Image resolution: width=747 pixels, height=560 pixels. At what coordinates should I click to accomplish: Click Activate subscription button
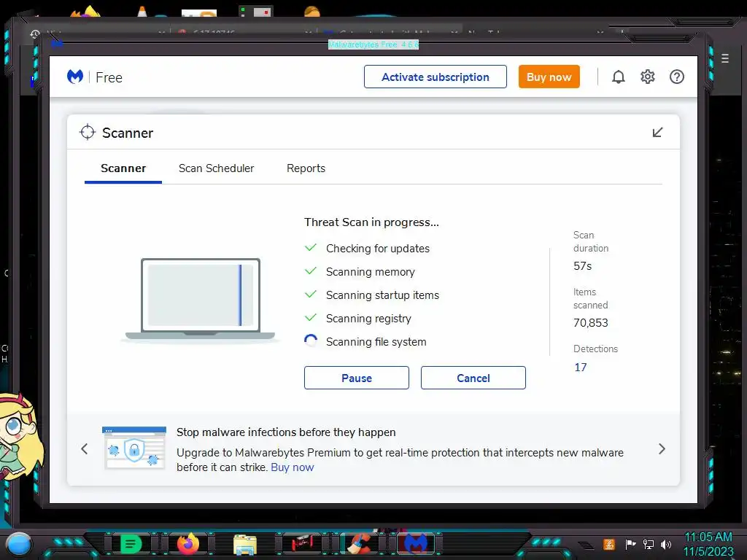[435, 77]
